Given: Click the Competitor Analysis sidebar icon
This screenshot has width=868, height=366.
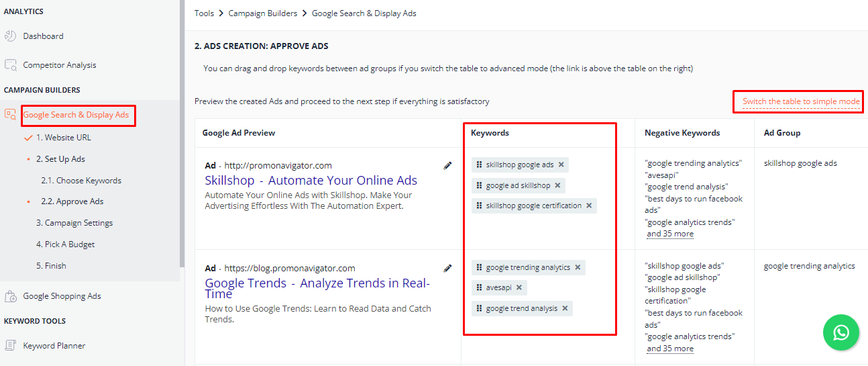Looking at the screenshot, I should [10, 65].
